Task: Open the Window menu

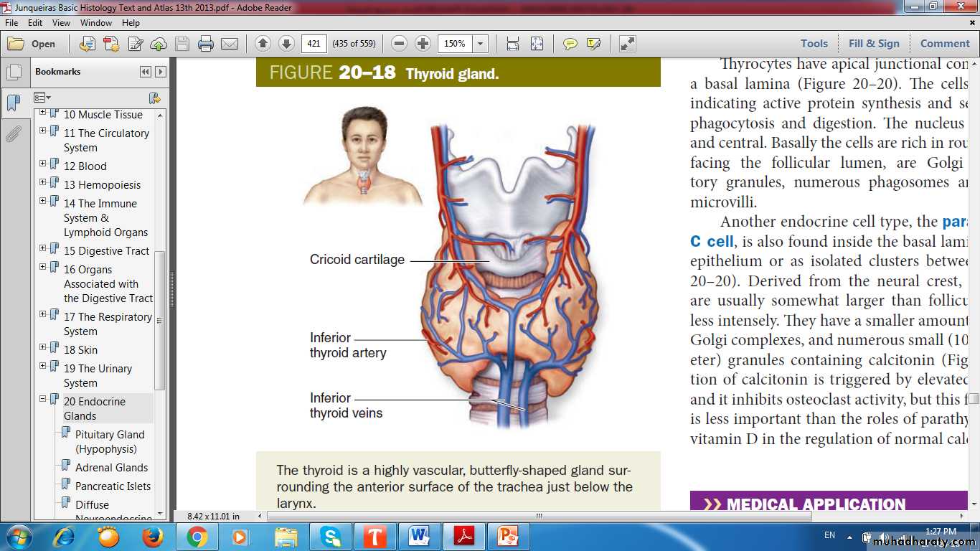Action: point(95,23)
